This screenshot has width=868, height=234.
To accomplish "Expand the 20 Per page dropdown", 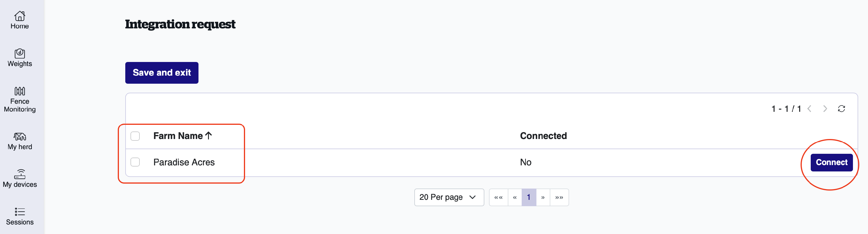I will [449, 197].
